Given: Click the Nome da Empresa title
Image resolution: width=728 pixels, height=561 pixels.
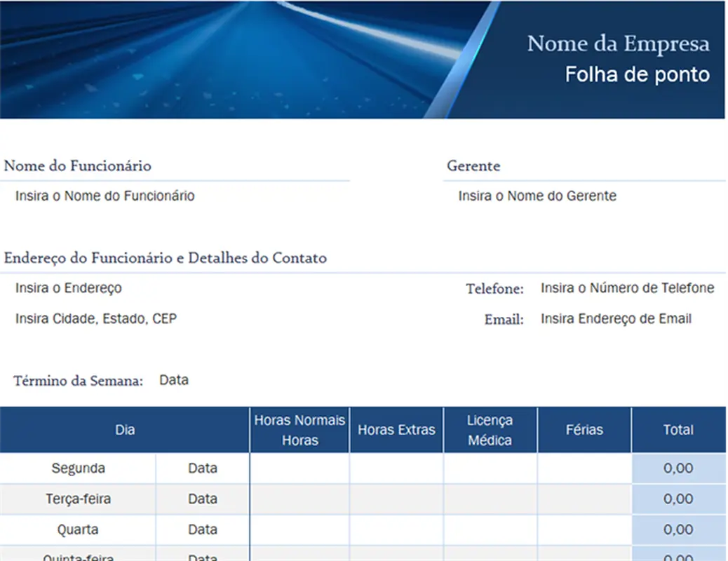Looking at the screenshot, I should [x=619, y=43].
